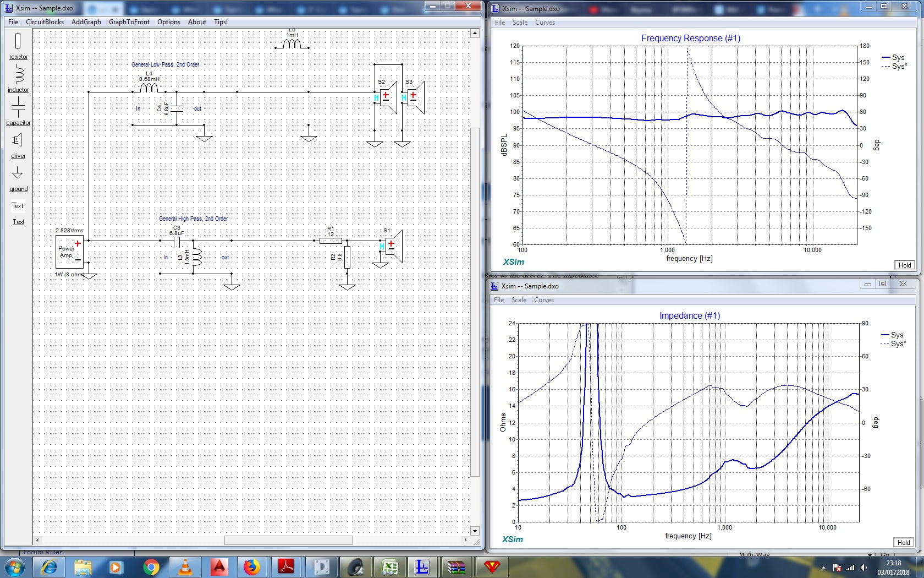Open Scale menu in Impedance window

click(519, 300)
